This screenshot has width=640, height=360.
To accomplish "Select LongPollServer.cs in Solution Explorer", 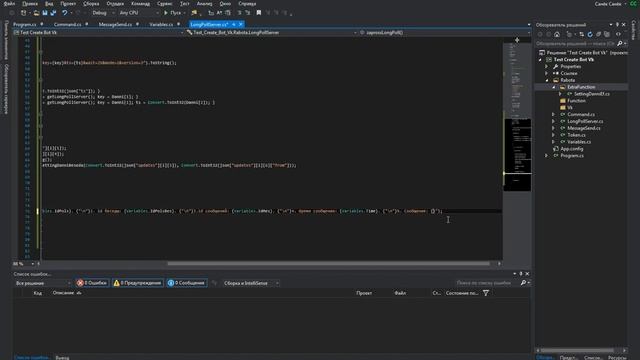I will (x=585, y=122).
